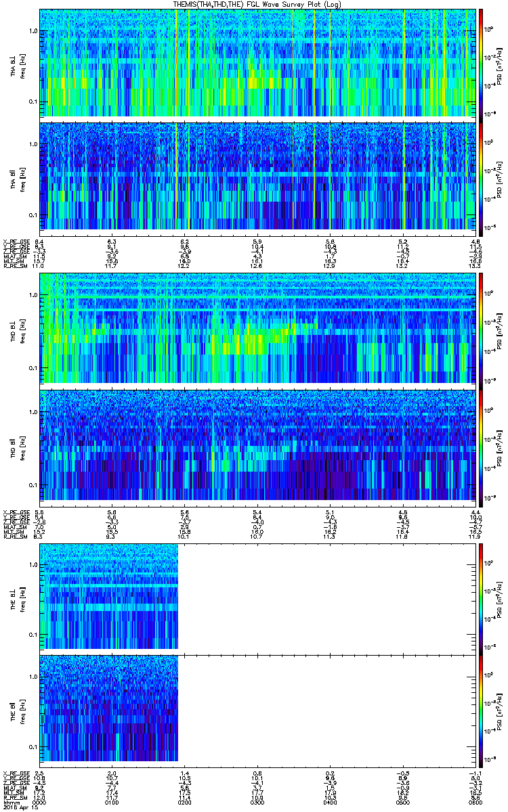Click the R_RE_SM row label under THA panels
508x812 pixels.
point(16,266)
